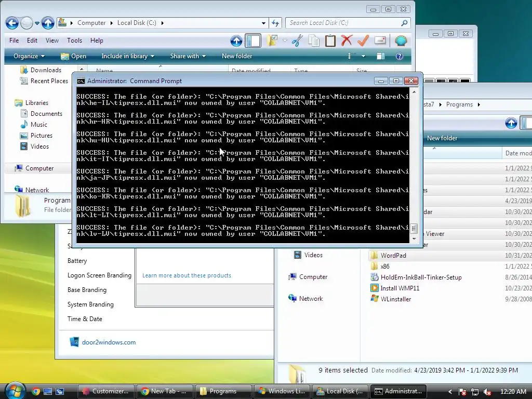The image size is (532, 399).
Task: Select x86 folder in Programs window
Action: [x=380, y=267]
